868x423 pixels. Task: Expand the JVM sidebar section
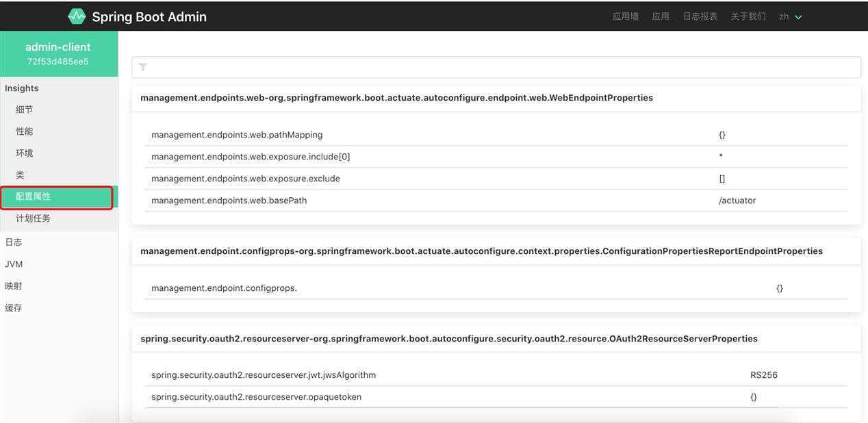click(14, 264)
